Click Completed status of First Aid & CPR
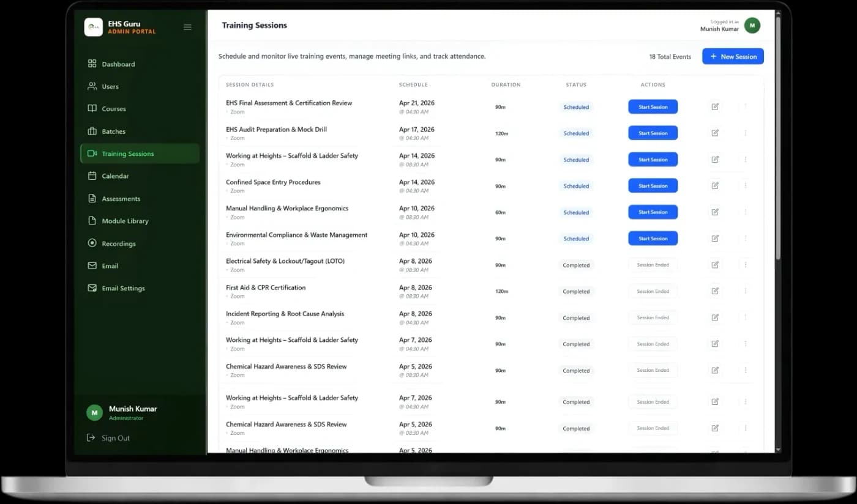Viewport: 857px width, 504px height. pyautogui.click(x=576, y=292)
